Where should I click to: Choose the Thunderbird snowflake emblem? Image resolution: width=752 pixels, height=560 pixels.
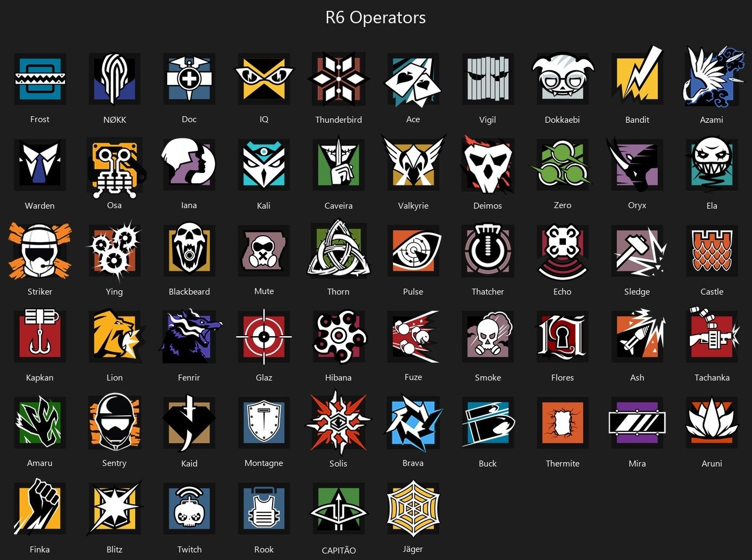click(339, 79)
